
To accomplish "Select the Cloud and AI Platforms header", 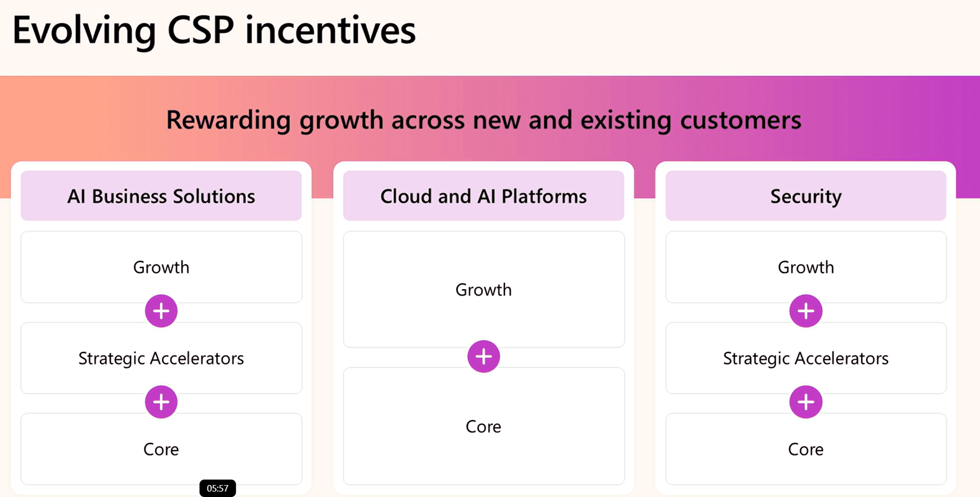I will 484,196.
